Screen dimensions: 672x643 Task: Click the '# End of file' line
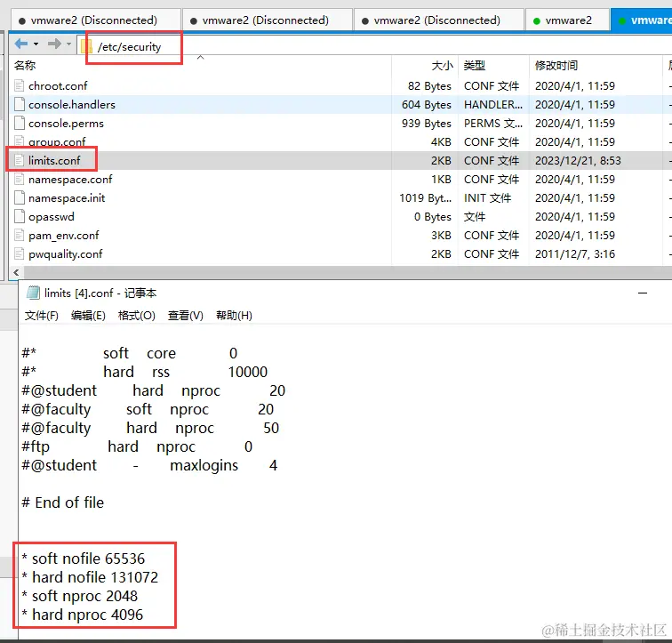pyautogui.click(x=63, y=502)
